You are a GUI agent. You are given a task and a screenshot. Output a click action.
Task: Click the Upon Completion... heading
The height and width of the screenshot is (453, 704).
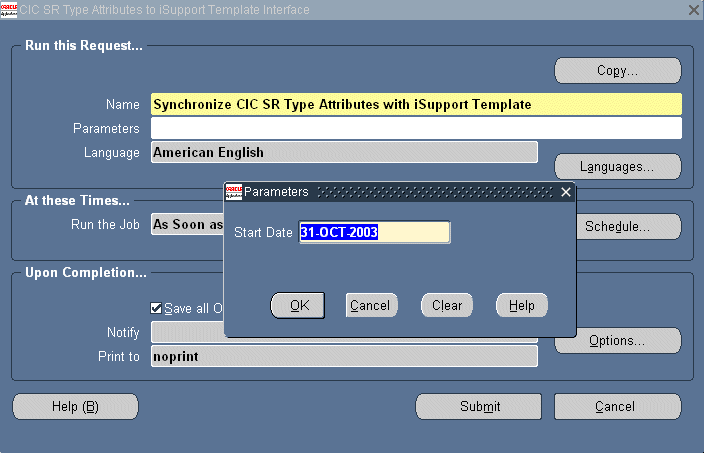tap(86, 273)
